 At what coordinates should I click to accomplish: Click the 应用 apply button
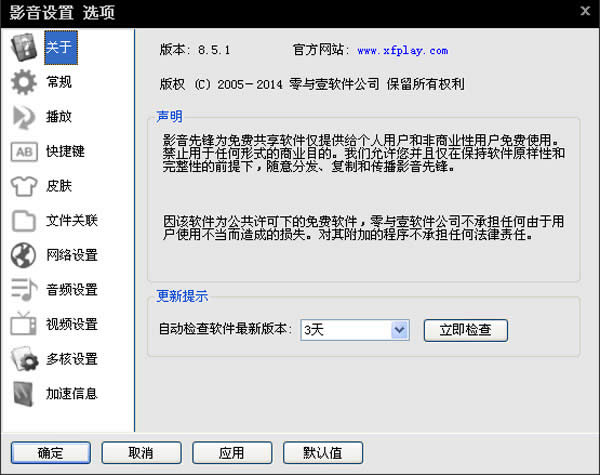pyautogui.click(x=231, y=453)
